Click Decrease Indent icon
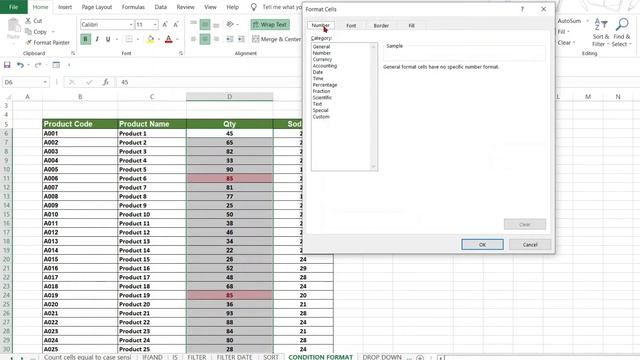Image resolution: width=640 pixels, height=360 pixels. coord(230,39)
